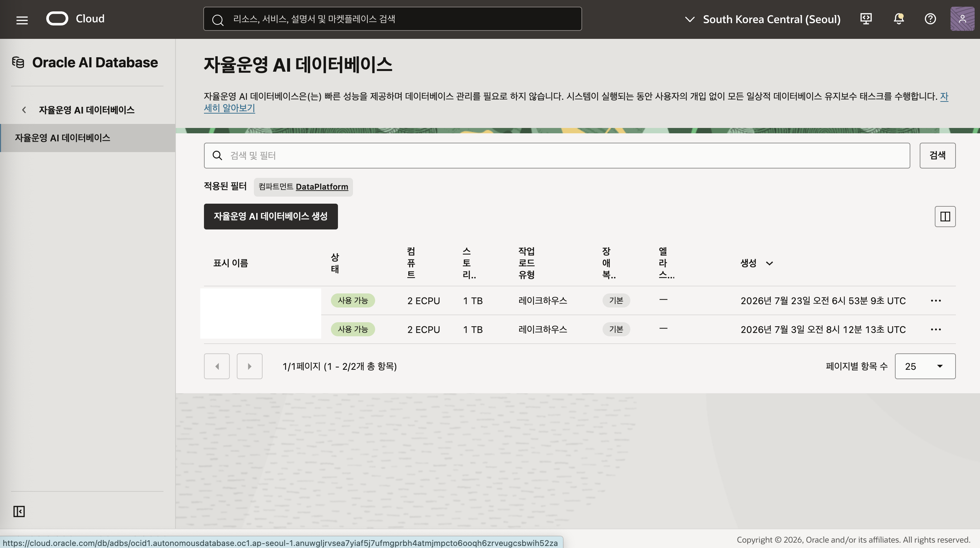Click the 사용 가능 status badge in first row
The image size is (980, 548).
tap(353, 301)
